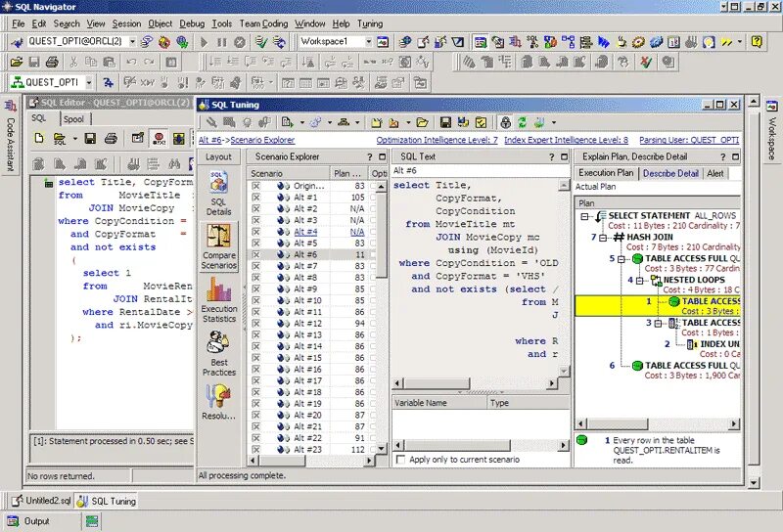Toggle the checkbox for Origin scenario row

[255, 186]
